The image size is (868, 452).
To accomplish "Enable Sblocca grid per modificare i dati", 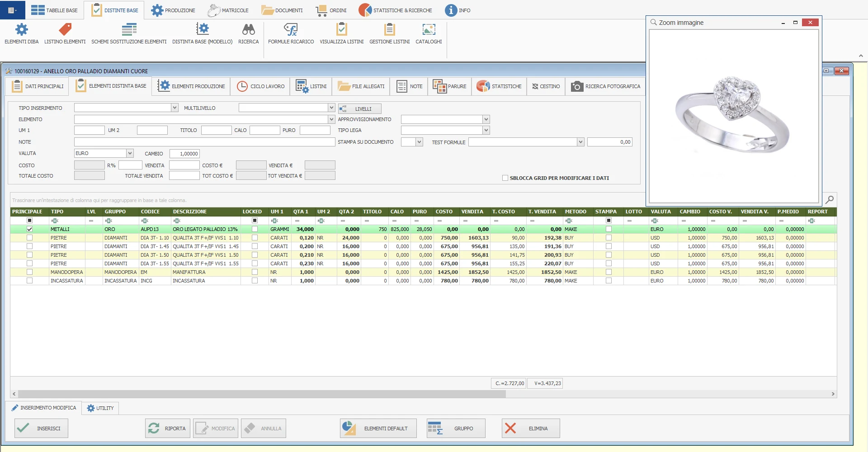I will point(505,178).
